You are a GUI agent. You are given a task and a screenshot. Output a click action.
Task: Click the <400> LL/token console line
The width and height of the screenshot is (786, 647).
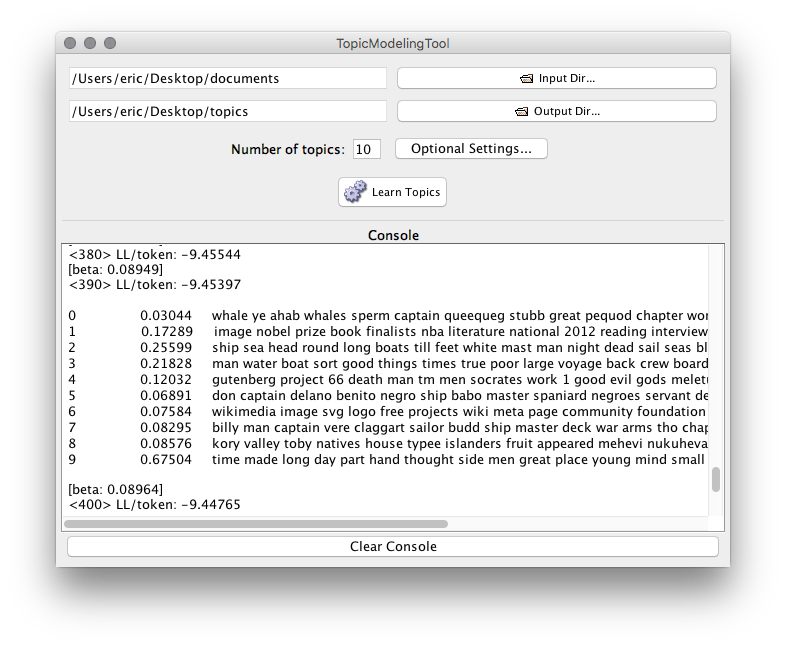pyautogui.click(x=154, y=505)
